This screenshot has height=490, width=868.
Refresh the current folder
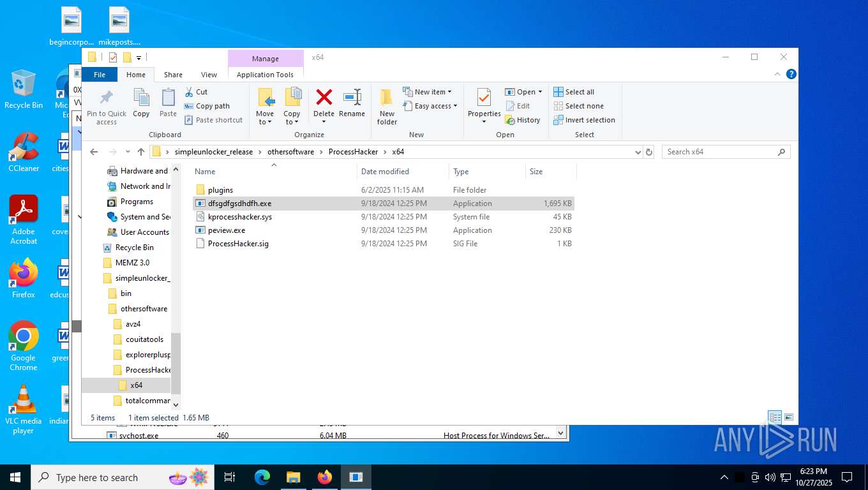(649, 152)
